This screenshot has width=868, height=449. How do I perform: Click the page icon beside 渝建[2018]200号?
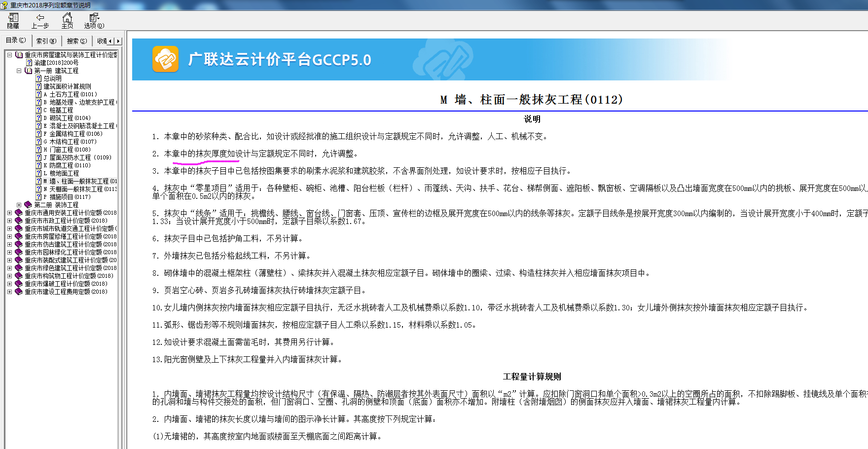[29, 63]
